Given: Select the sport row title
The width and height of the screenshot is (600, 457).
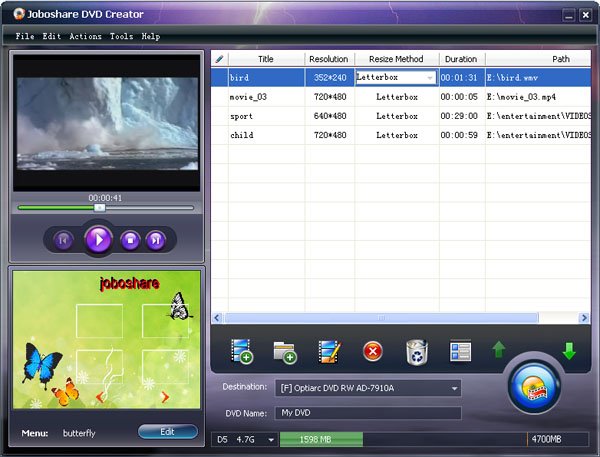Looking at the screenshot, I should pyautogui.click(x=241, y=116).
